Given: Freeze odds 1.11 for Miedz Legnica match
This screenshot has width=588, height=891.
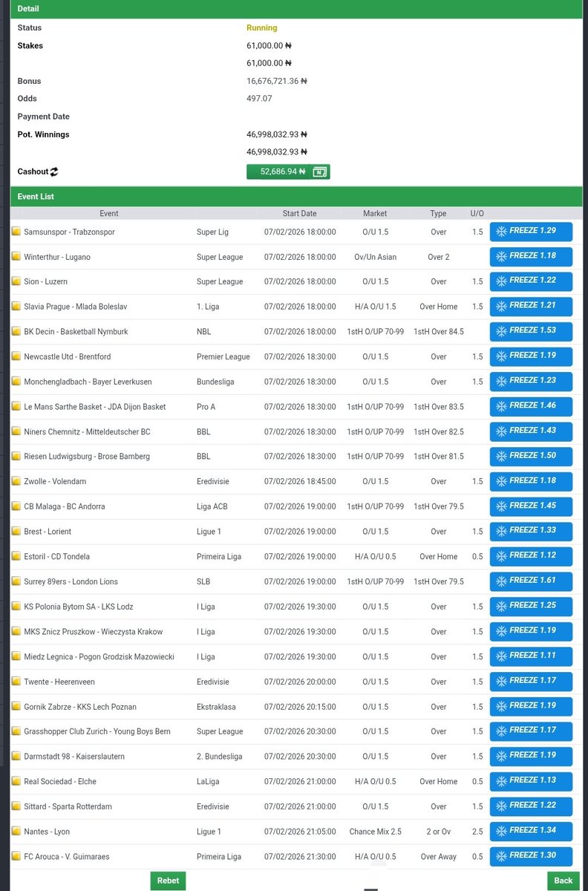Looking at the screenshot, I should [x=531, y=656].
